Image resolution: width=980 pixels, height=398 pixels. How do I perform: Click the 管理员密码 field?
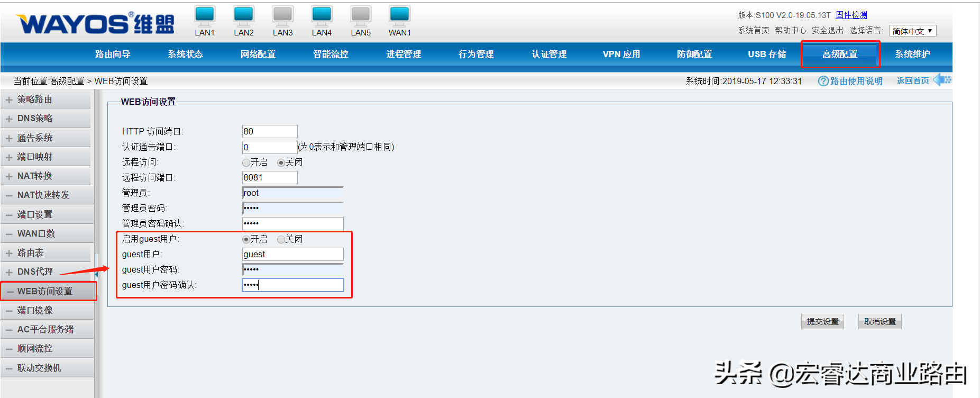pyautogui.click(x=293, y=208)
